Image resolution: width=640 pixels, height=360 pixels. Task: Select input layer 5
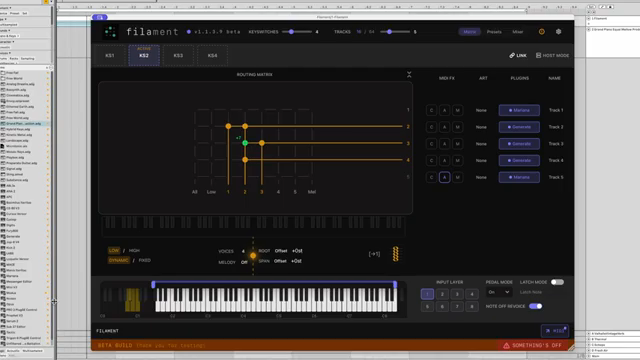(x=427, y=307)
